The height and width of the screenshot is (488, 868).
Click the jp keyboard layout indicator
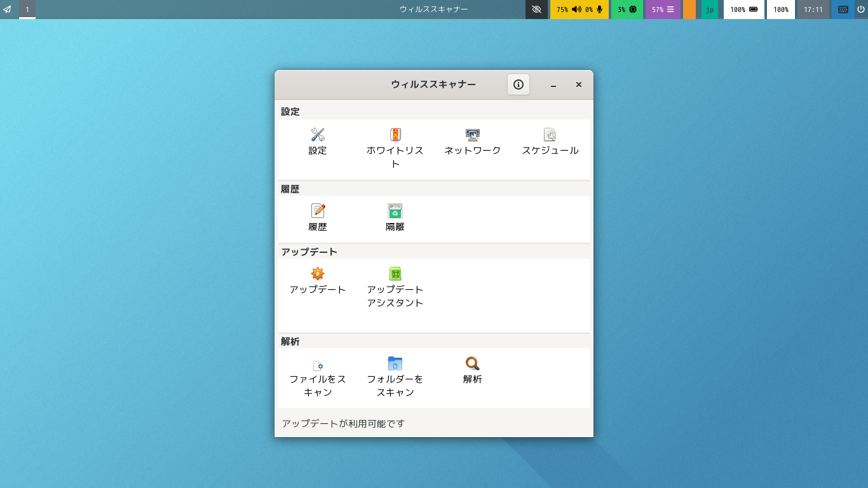coord(710,10)
